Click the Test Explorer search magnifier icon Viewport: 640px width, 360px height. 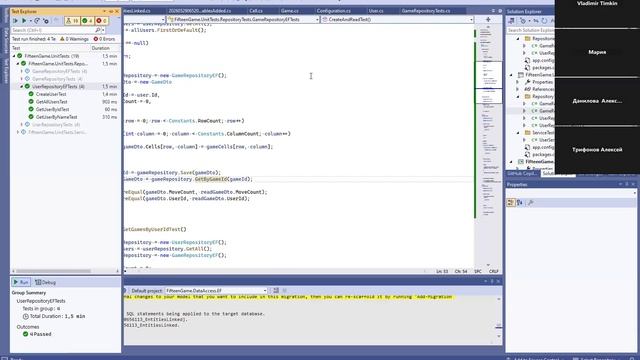coord(98,30)
